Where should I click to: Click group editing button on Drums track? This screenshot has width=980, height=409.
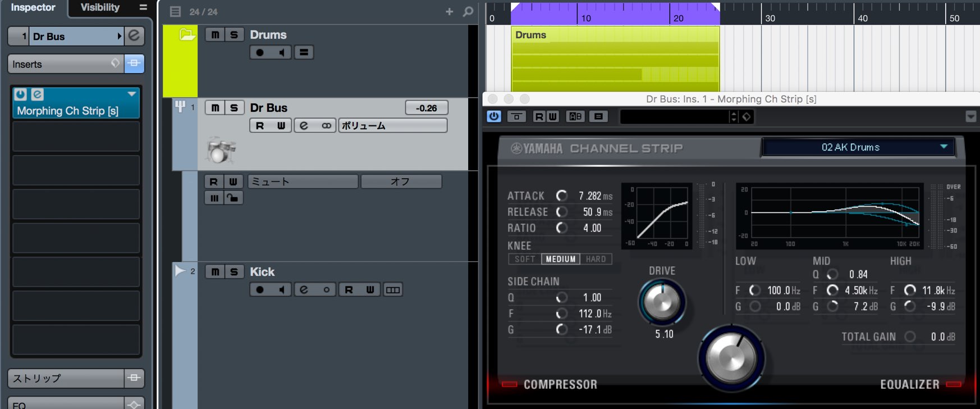[x=304, y=52]
